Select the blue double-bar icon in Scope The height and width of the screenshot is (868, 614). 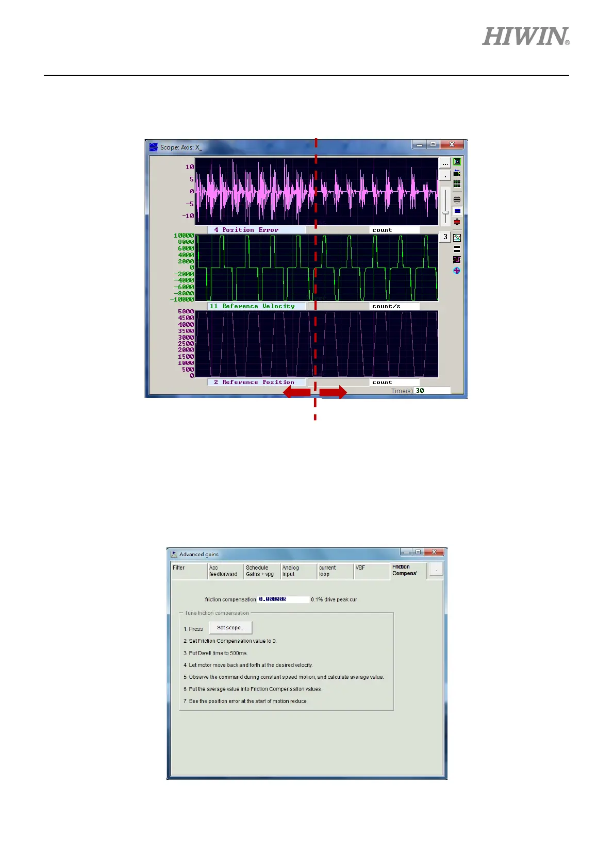tap(457, 211)
